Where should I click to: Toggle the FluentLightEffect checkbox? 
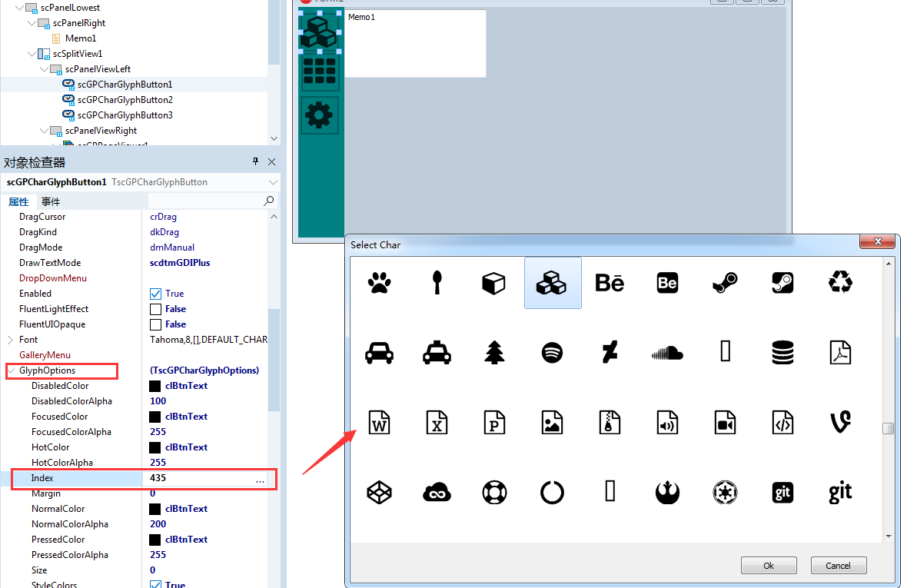155,309
